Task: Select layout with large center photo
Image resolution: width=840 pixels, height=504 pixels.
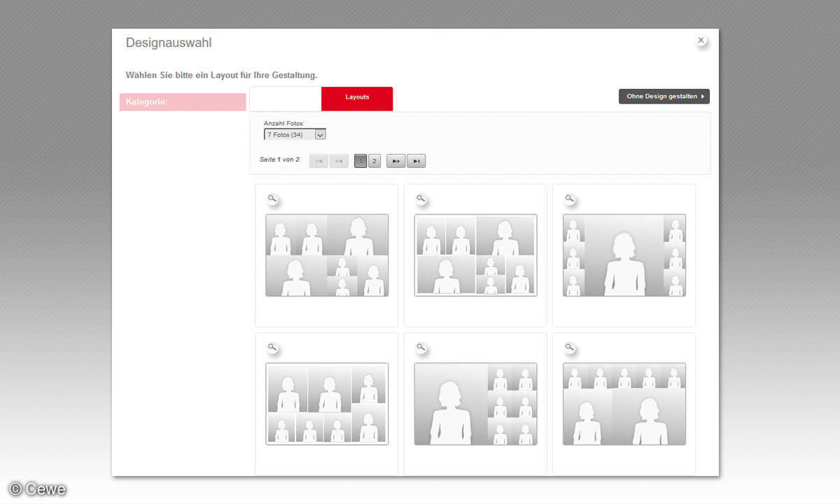Action: coord(624,255)
